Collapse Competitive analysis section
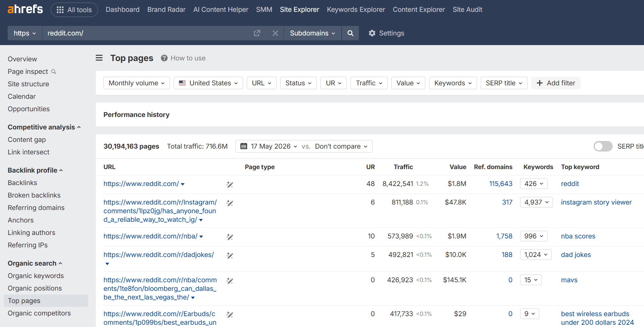Viewport: 644px width, 327px height. pos(44,127)
